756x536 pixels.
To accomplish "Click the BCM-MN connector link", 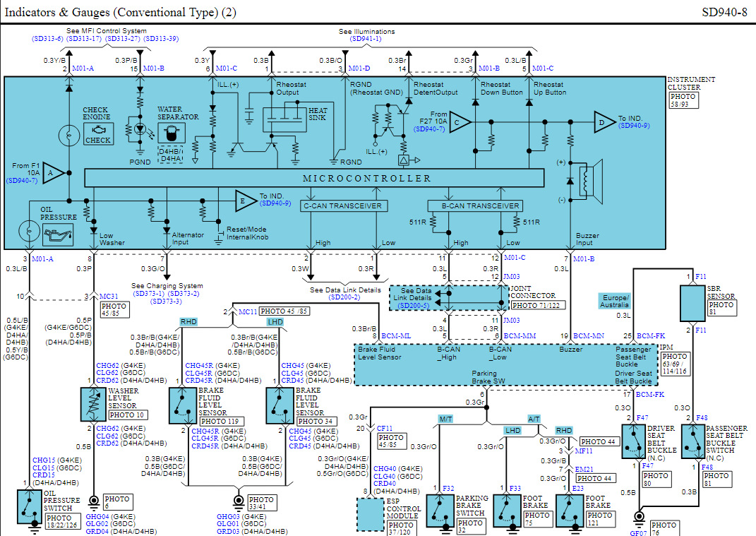I will (x=588, y=335).
